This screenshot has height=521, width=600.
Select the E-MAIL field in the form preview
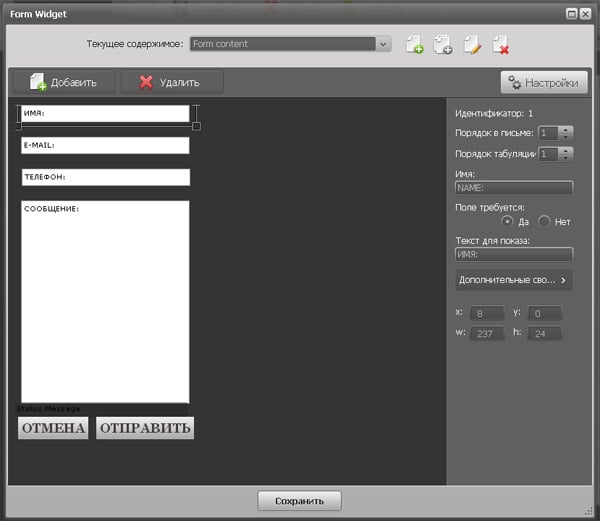pyautogui.click(x=105, y=146)
